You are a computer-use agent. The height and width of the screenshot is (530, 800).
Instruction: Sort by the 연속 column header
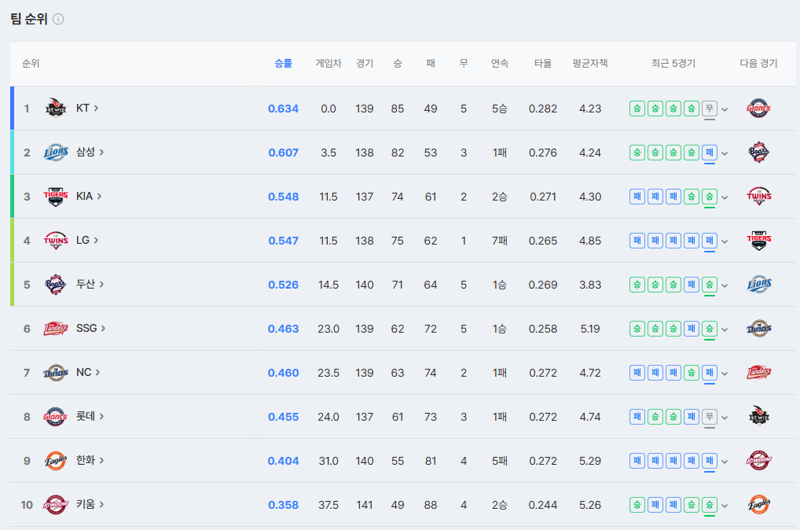[499, 63]
